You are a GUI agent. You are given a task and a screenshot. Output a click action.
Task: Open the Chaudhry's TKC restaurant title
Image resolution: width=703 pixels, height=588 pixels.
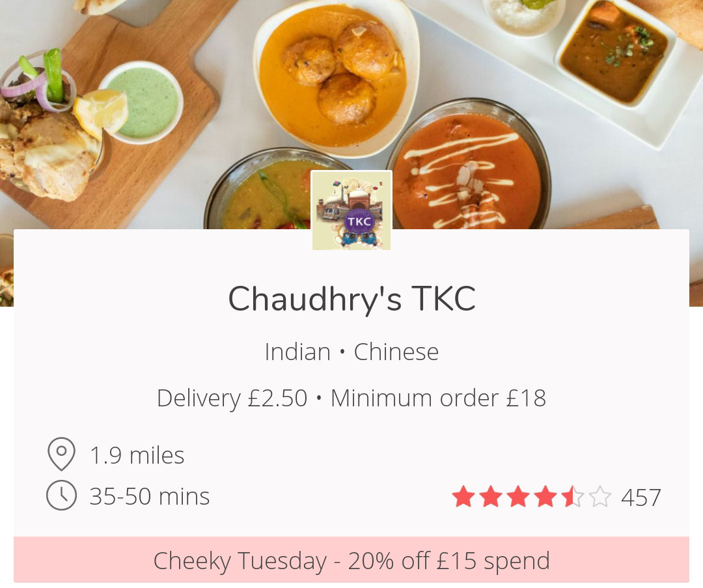pyautogui.click(x=352, y=299)
